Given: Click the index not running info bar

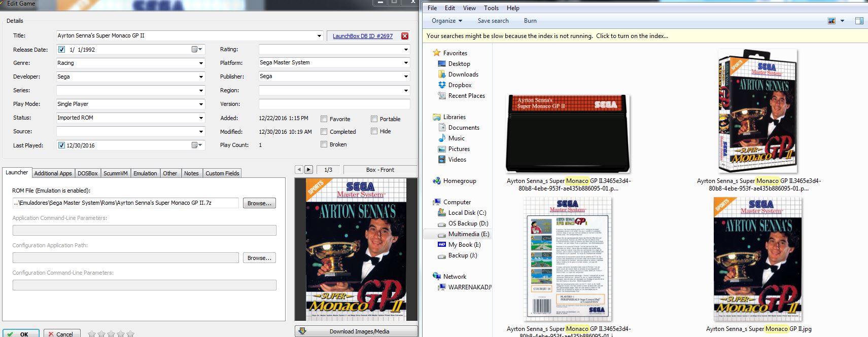Looking at the screenshot, I should pyautogui.click(x=645, y=36).
